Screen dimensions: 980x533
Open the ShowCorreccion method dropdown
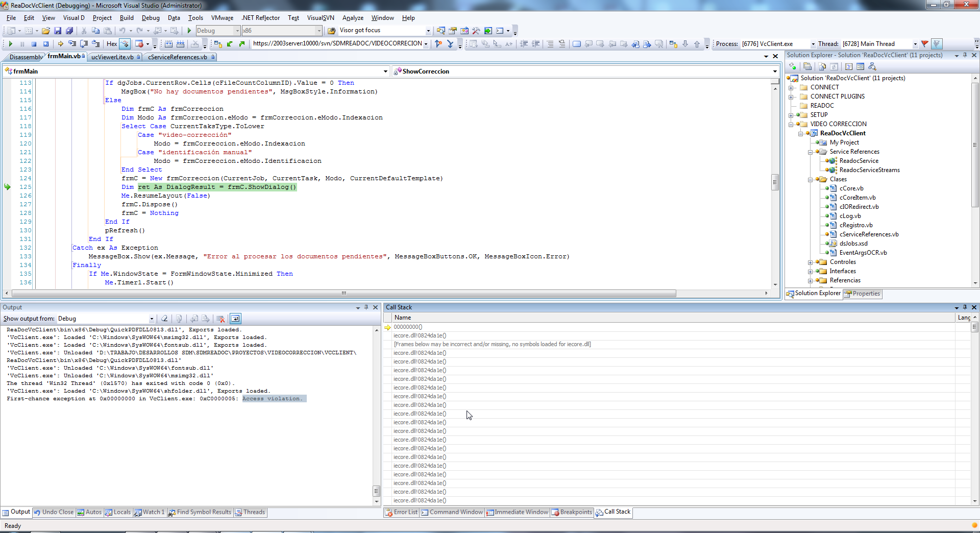click(x=775, y=71)
